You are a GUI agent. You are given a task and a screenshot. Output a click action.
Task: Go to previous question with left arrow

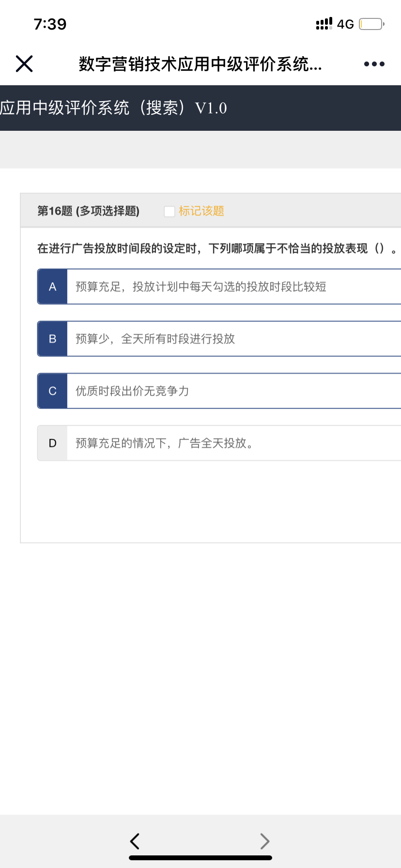pyautogui.click(x=135, y=841)
